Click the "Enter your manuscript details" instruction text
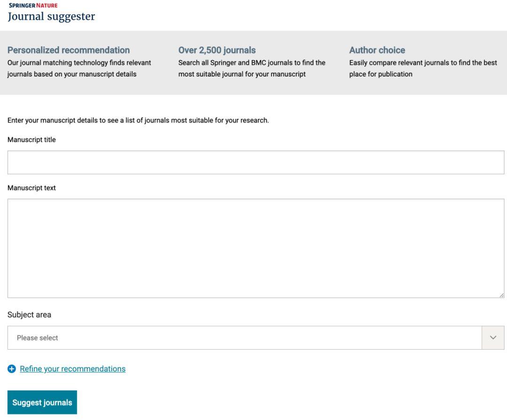The height and width of the screenshot is (420, 507). pyautogui.click(x=138, y=121)
